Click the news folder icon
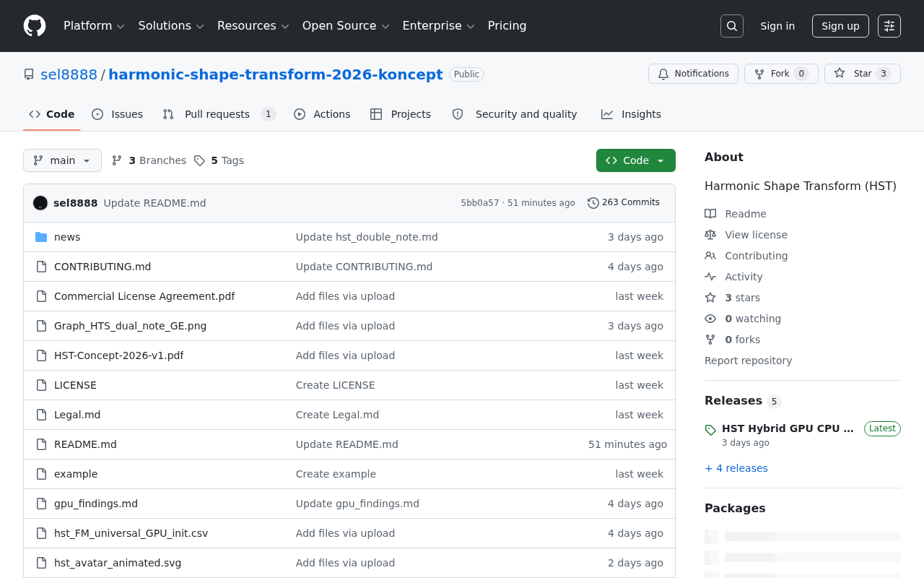Screen dimensions: 924x578 tap(41, 237)
